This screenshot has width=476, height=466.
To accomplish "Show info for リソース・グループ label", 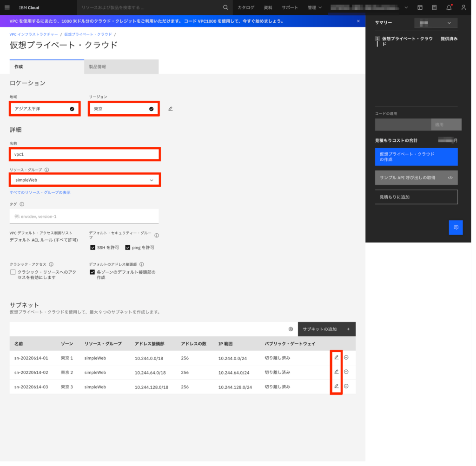I will [x=47, y=171].
